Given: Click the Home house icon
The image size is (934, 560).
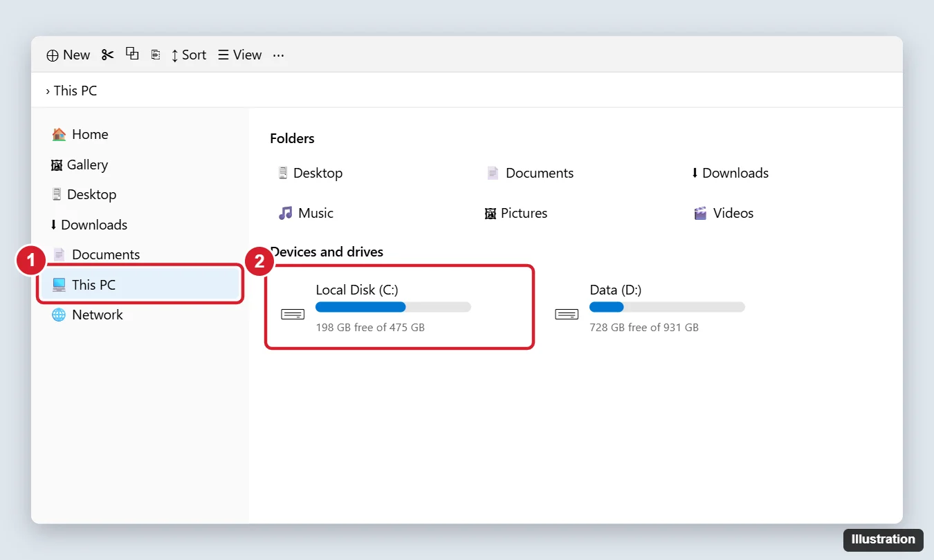Looking at the screenshot, I should click(59, 134).
